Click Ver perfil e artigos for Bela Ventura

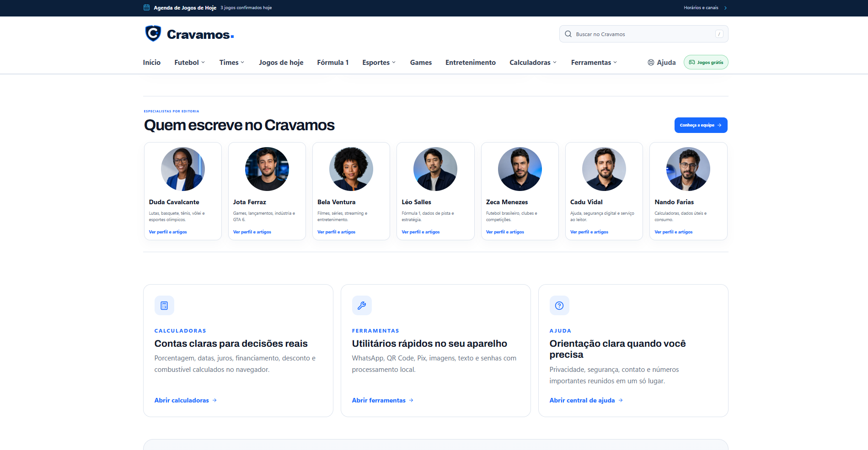[337, 232]
